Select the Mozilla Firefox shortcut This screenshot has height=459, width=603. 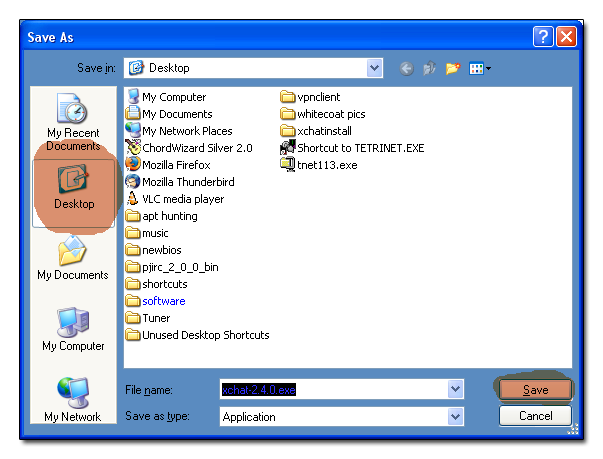(175, 165)
